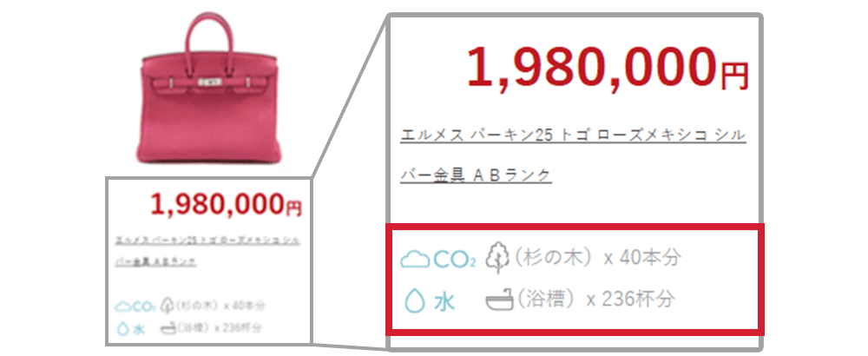Click the large 水 label text
The image size is (868, 356).
[444, 302]
